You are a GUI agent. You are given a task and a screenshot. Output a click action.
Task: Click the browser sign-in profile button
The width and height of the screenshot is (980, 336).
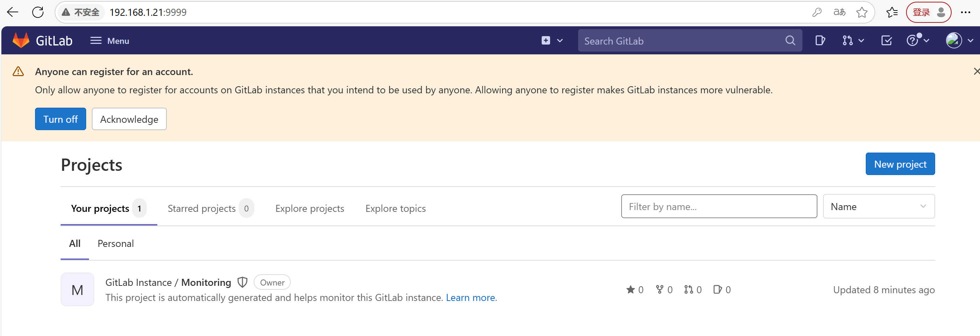[x=928, y=12]
